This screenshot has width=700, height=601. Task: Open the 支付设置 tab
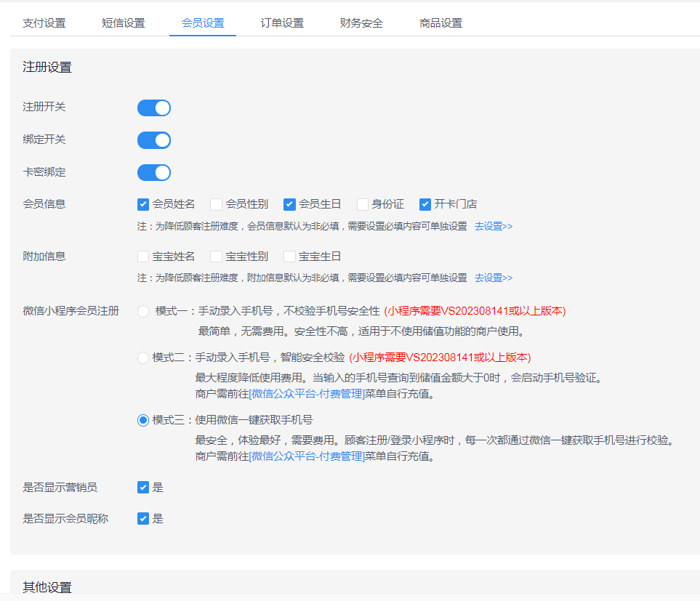tap(44, 23)
